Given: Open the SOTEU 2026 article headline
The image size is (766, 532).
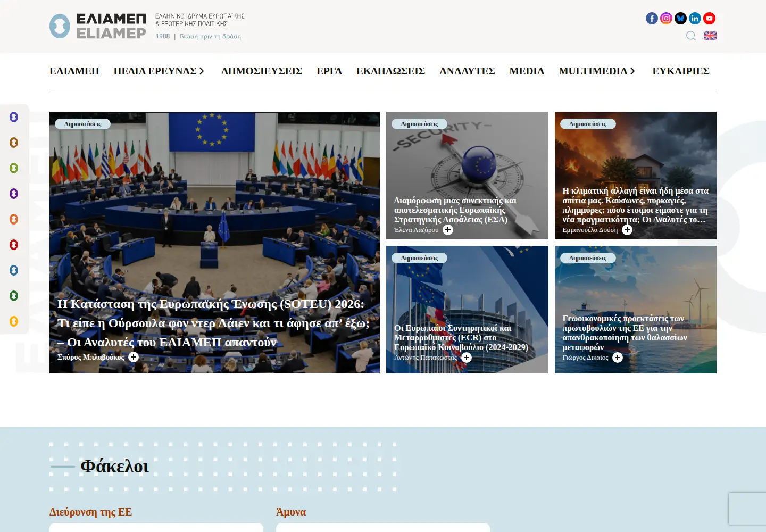Looking at the screenshot, I should [x=213, y=323].
